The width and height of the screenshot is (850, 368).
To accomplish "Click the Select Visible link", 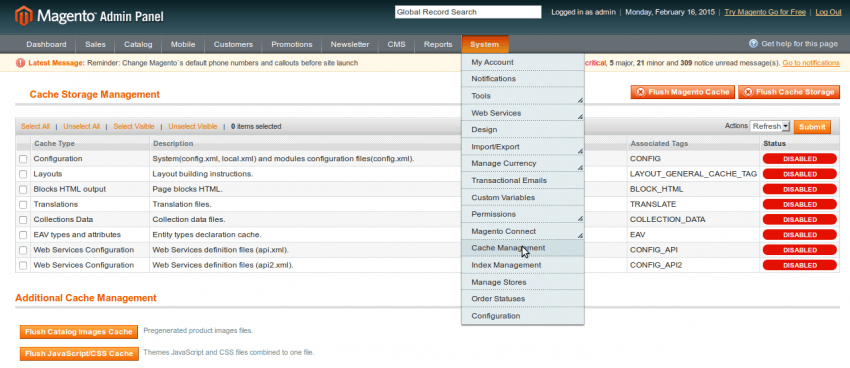I will 134,127.
